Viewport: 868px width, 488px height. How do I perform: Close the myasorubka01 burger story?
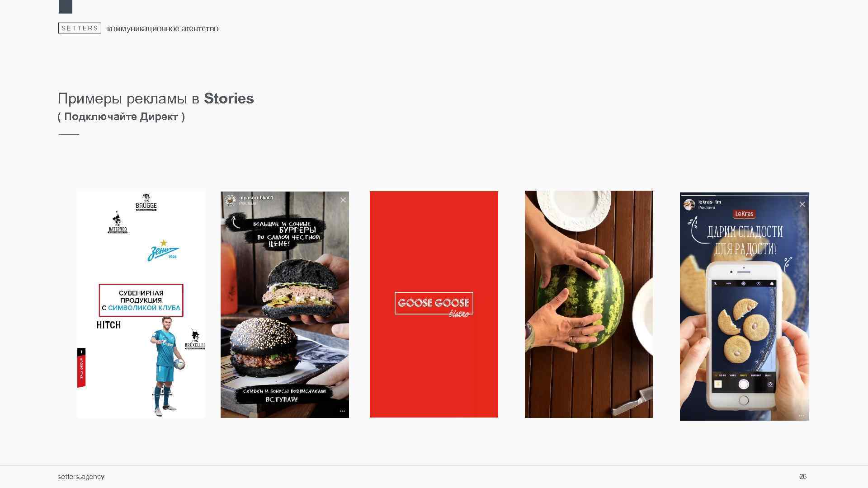click(343, 200)
